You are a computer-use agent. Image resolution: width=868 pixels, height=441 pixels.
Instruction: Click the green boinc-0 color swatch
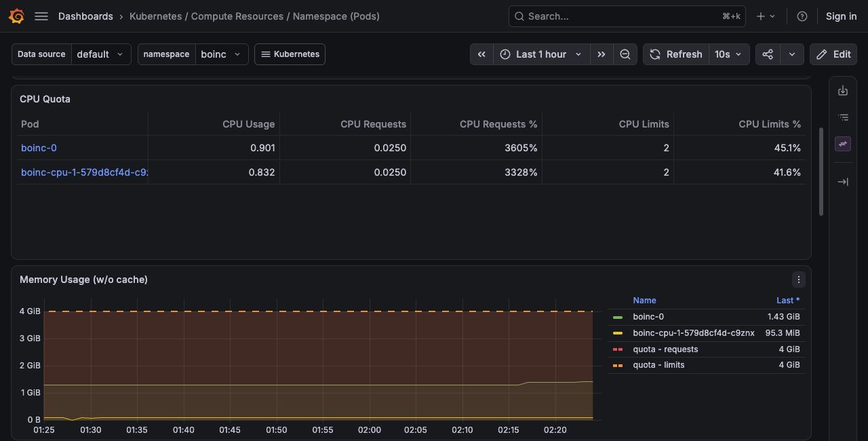(x=618, y=318)
